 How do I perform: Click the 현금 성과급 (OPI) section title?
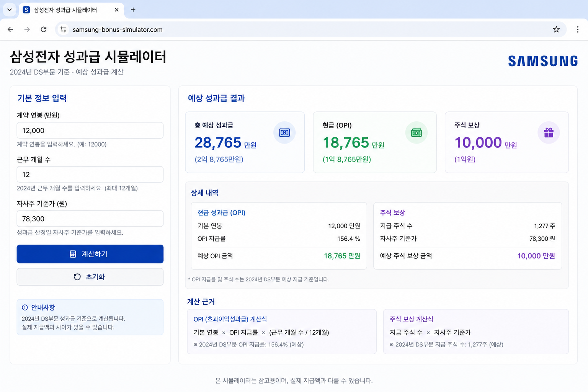(221, 212)
